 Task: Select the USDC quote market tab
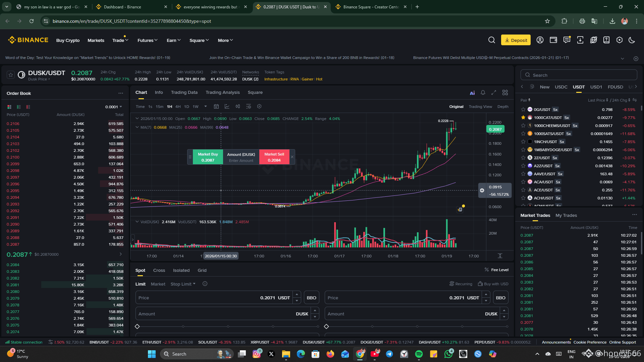click(561, 87)
